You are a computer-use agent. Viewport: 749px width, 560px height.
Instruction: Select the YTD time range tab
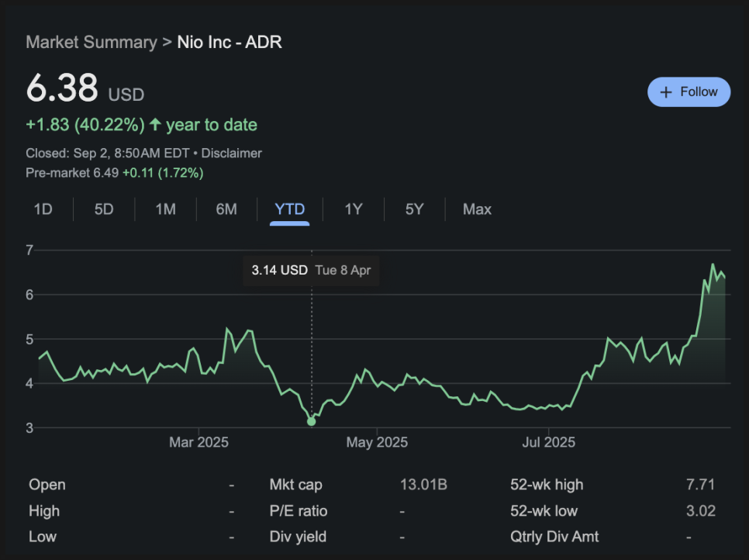289,209
